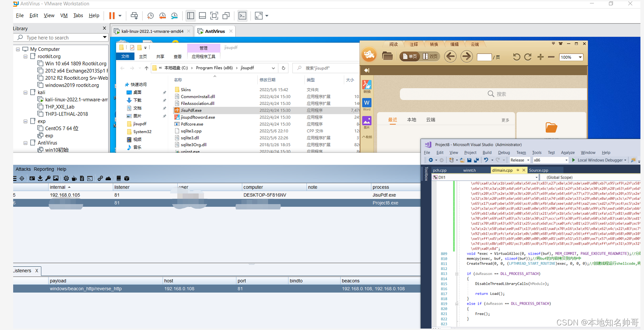The width and height of the screenshot is (644, 330).
Task: Collapse the kali folder node in library
Action: click(x=25, y=92)
